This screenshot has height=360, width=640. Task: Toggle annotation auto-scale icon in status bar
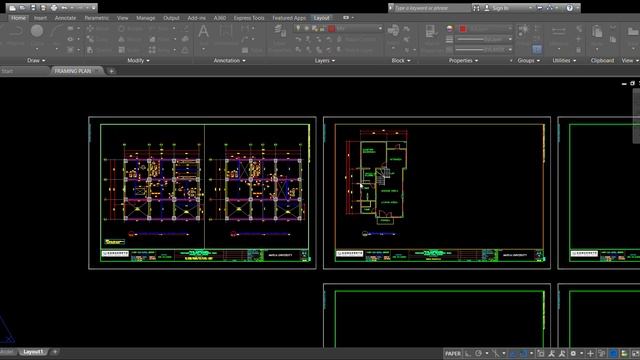click(x=562, y=353)
